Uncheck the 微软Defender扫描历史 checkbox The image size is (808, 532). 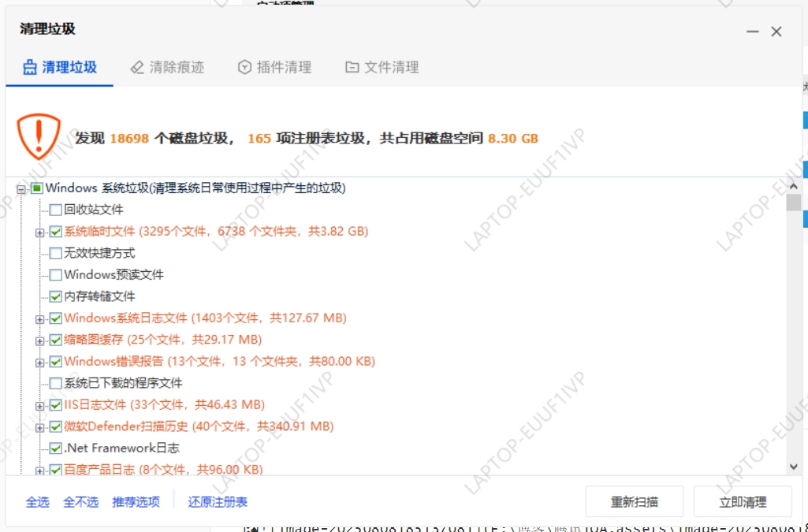[x=56, y=426]
